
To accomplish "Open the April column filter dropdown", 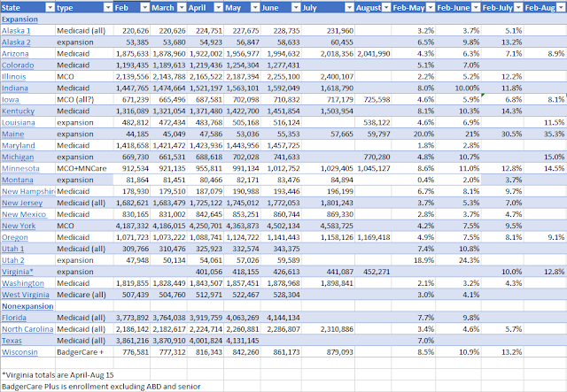I will coord(219,8).
